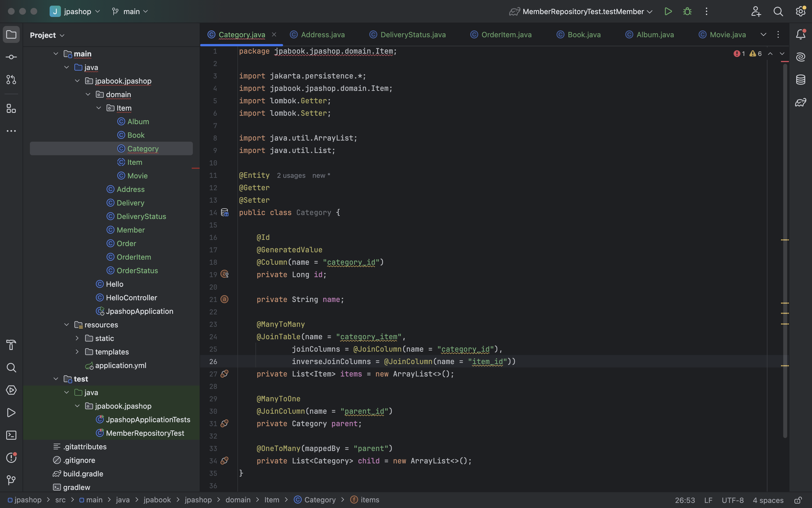Open the Database tool window
Viewport: 812px width, 508px height.
coord(801,80)
